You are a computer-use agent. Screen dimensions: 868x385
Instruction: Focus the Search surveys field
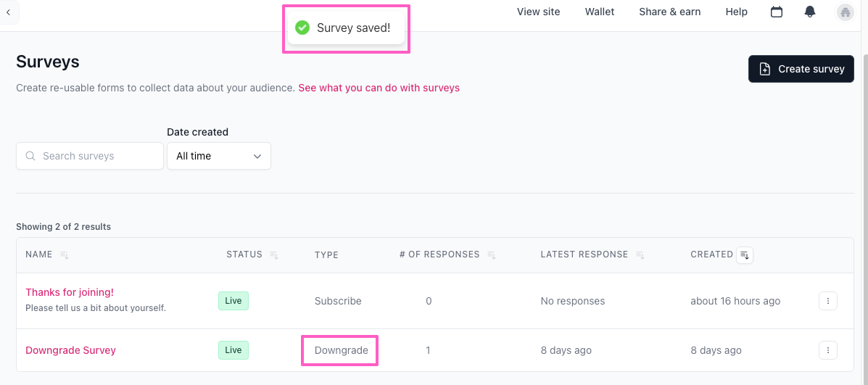coord(90,156)
